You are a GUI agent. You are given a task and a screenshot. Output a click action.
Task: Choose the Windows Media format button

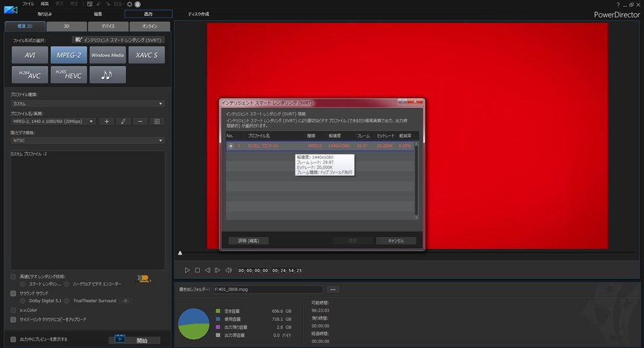(x=108, y=55)
